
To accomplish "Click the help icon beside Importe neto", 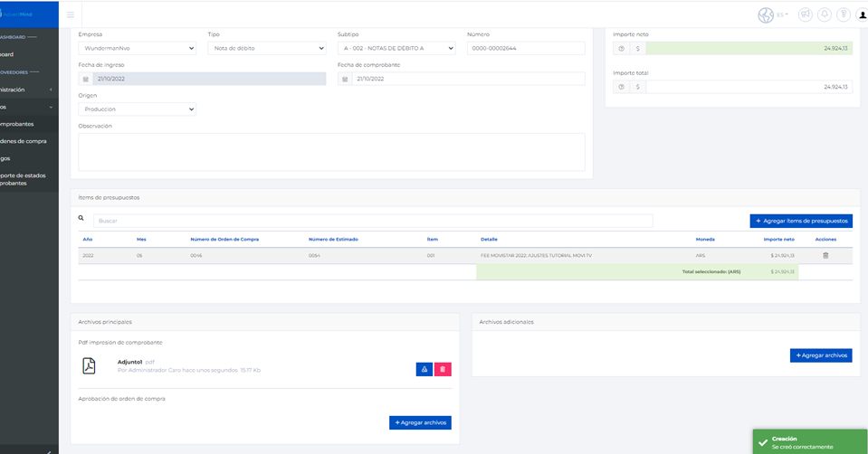I will [621, 48].
